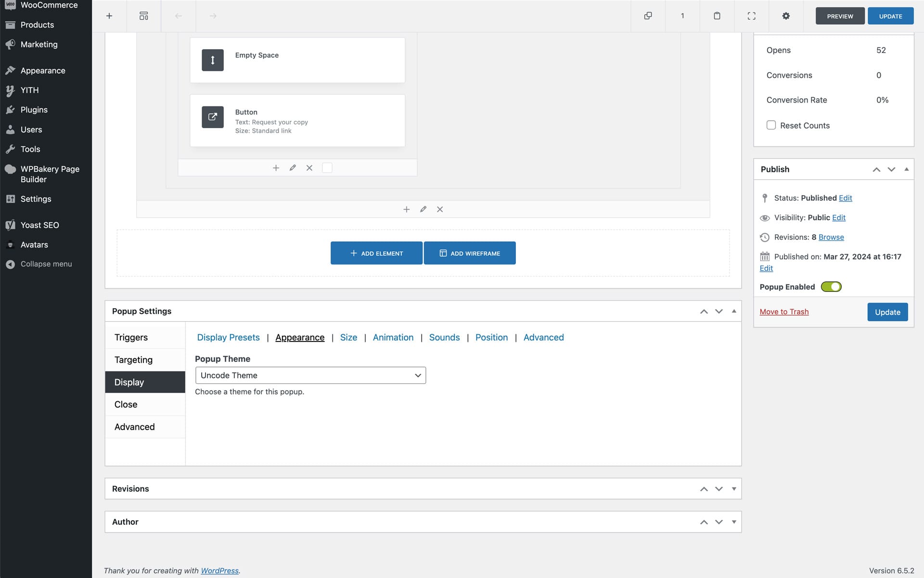
Task: Click the templates icon in top toolbar
Action: tap(143, 16)
